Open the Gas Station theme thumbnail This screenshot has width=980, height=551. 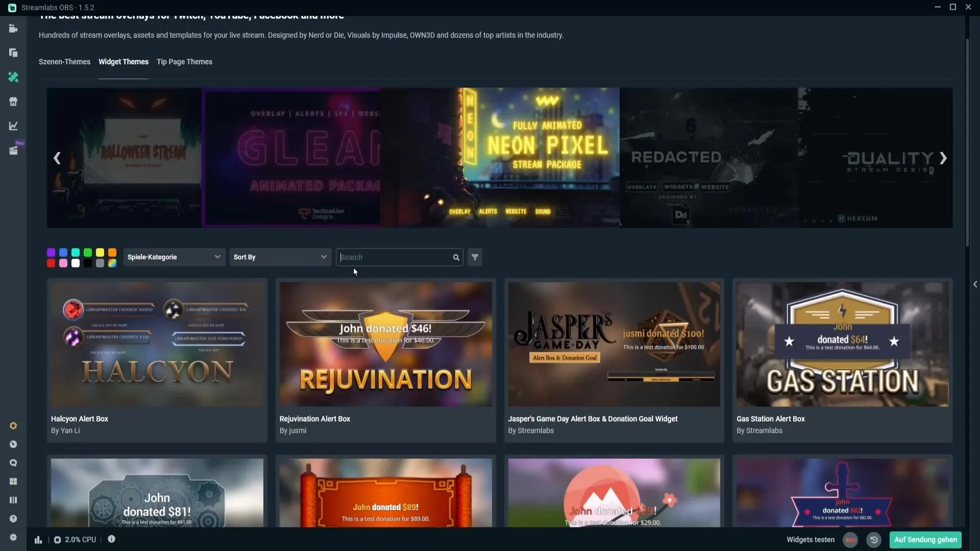(x=843, y=344)
